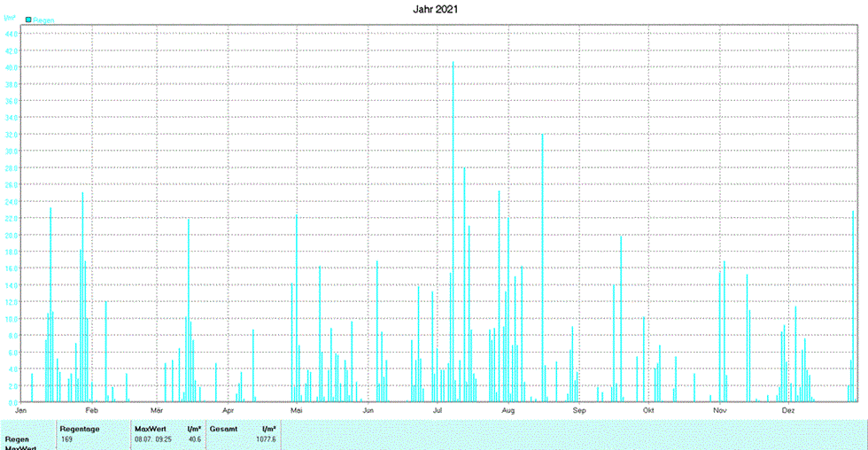This screenshot has width=868, height=450.
Task: Select the 44.0 y-axis label
Action: tap(12, 34)
